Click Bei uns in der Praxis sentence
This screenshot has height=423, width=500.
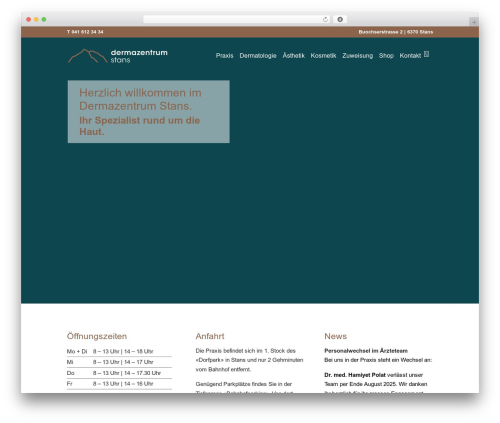(378, 360)
